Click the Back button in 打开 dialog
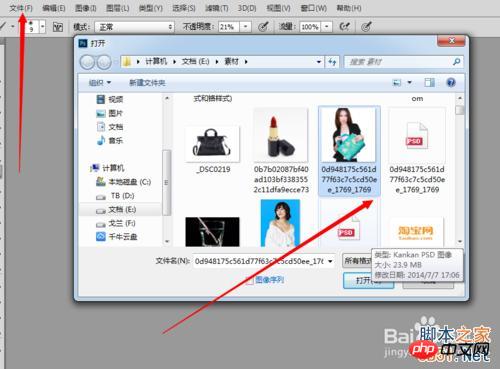This screenshot has height=369, width=500. pos(88,62)
